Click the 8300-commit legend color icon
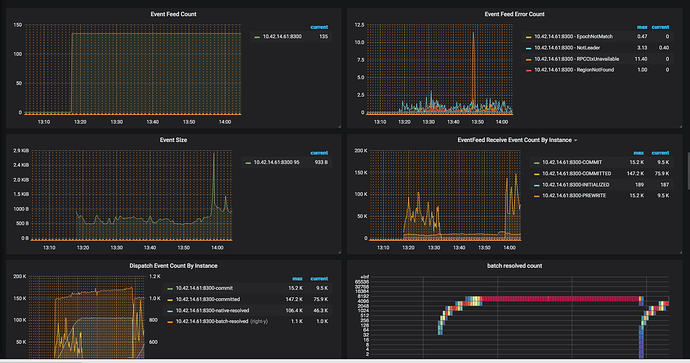The image size is (690, 363). (x=170, y=288)
